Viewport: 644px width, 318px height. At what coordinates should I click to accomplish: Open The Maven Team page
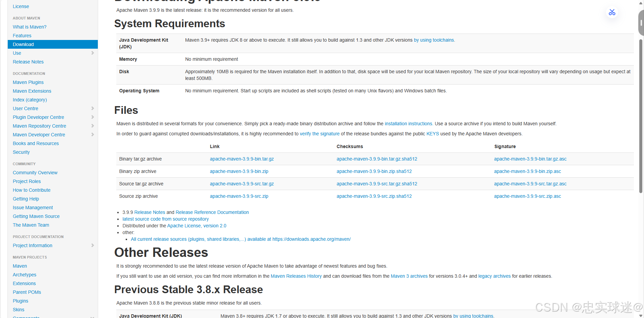point(31,225)
